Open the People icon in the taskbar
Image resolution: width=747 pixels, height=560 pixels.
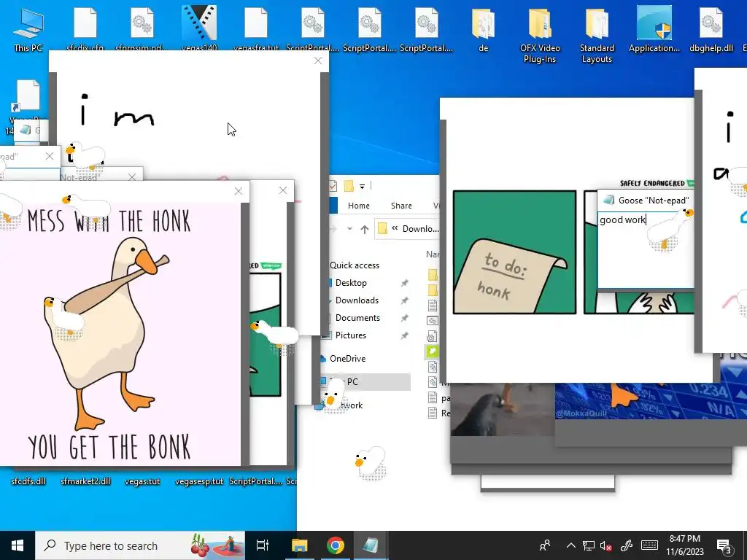click(544, 545)
